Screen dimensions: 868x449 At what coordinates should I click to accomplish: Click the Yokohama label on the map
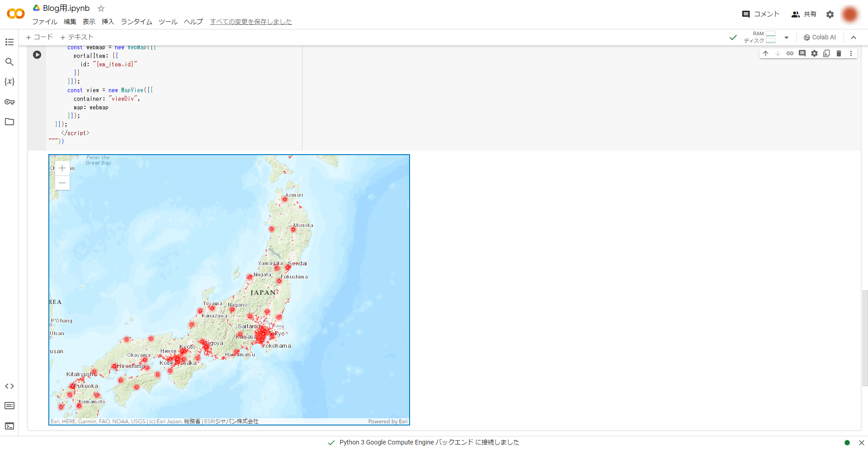point(277,346)
